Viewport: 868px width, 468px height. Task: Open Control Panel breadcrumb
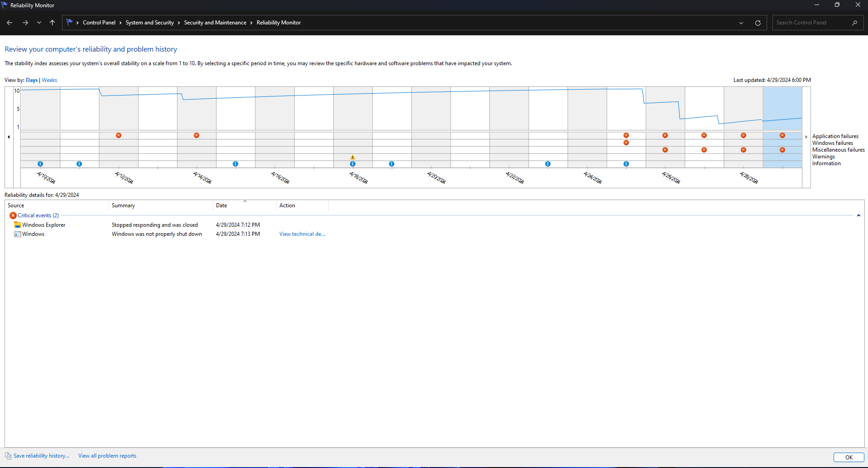click(x=99, y=23)
